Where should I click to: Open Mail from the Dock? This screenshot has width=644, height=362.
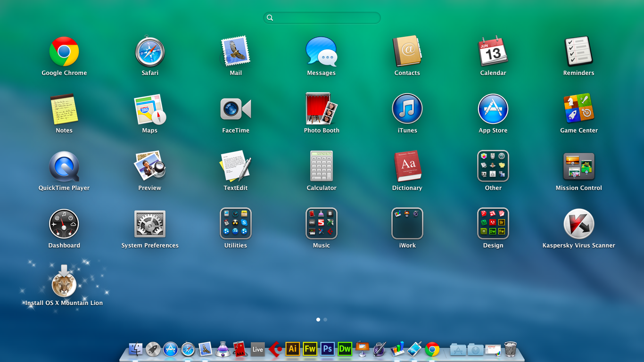tap(206, 349)
